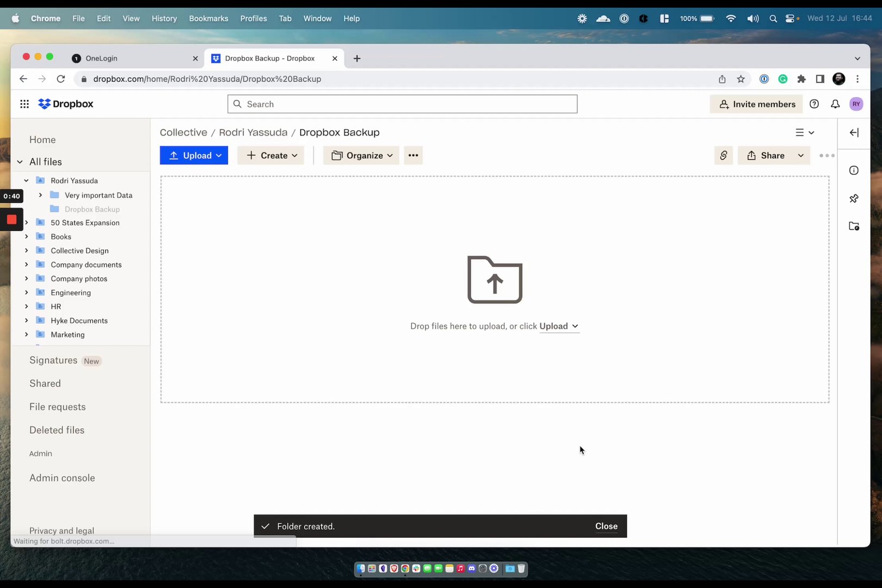882x588 pixels.
Task: Collapse the right panel with the arrow icon
Action: tap(854, 132)
